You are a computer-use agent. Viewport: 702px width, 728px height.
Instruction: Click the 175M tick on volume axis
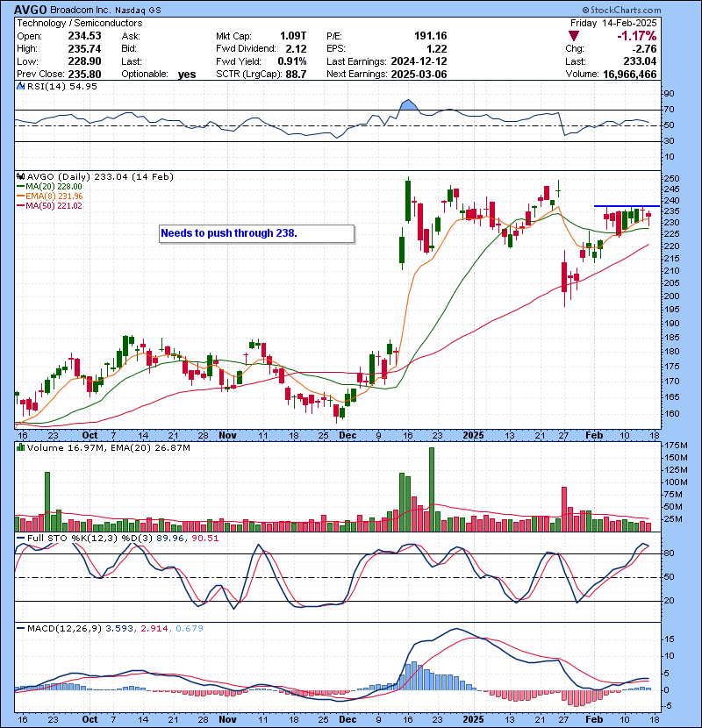coord(676,446)
